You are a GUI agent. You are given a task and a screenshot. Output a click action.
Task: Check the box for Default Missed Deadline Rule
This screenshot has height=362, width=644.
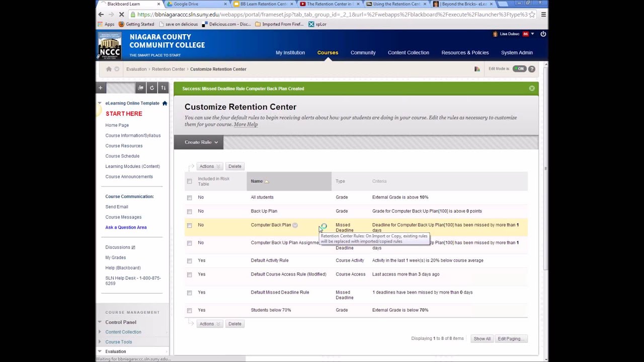point(189,293)
